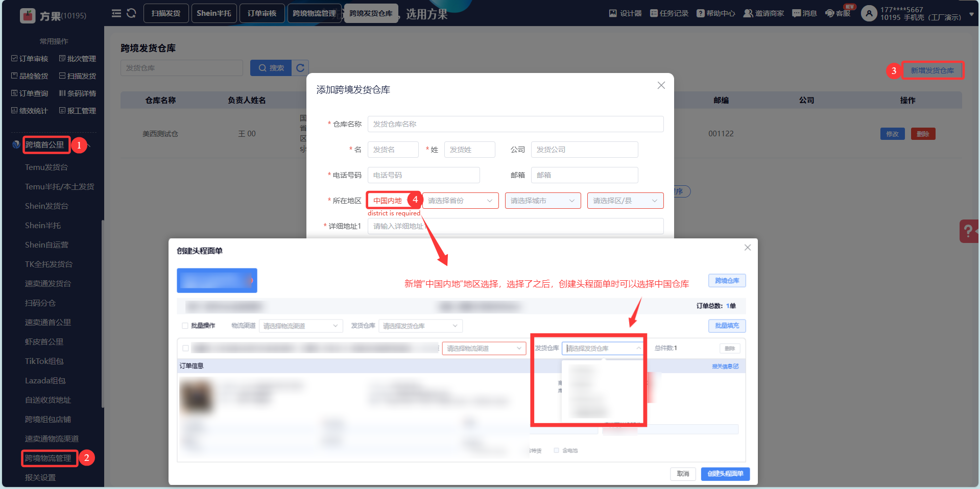Click the user avatar icon
This screenshot has width=980, height=489.
(869, 13)
